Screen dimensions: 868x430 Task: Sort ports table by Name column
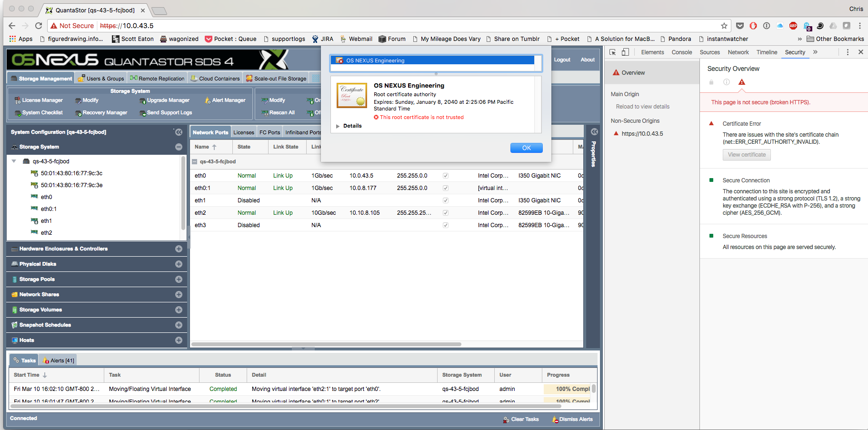pos(211,147)
